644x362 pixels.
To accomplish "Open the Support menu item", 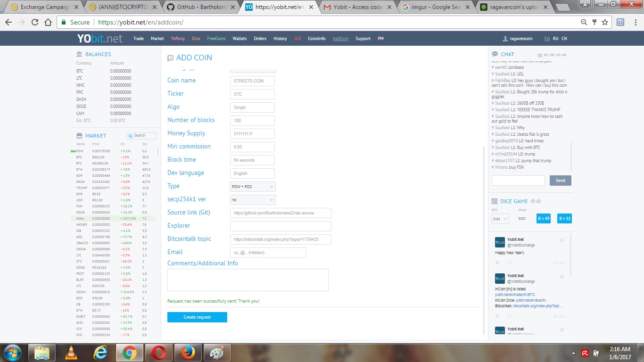I will point(363,39).
